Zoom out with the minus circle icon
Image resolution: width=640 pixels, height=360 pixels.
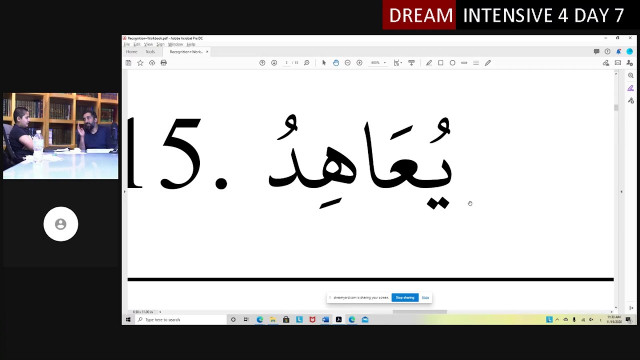(x=348, y=63)
